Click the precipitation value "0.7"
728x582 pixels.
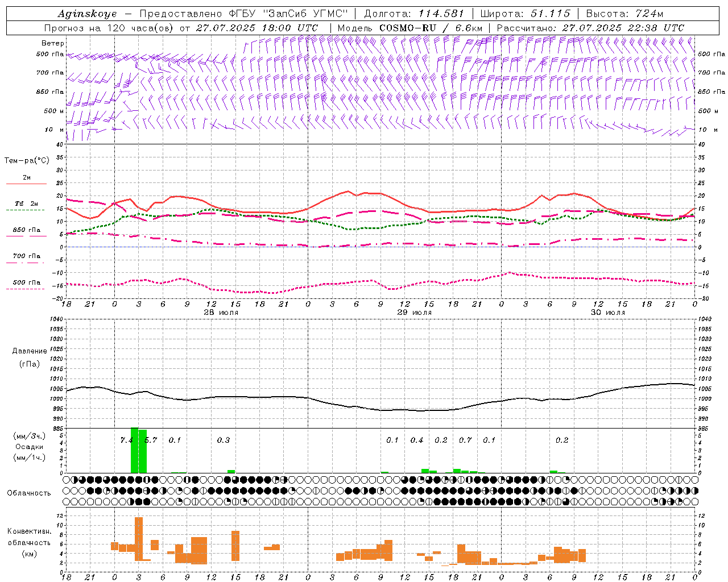tap(465, 440)
